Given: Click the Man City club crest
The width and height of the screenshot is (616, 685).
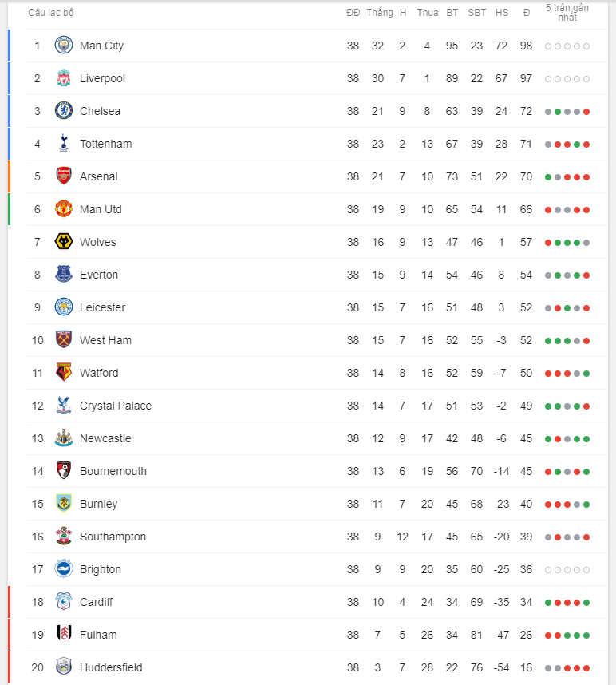Looking at the screenshot, I should (x=64, y=46).
